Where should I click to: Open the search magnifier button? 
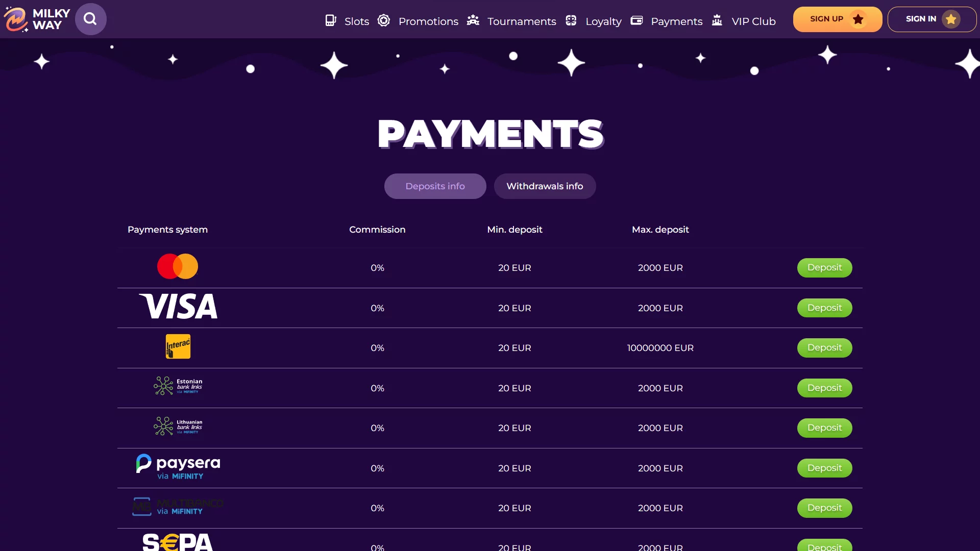pyautogui.click(x=90, y=19)
